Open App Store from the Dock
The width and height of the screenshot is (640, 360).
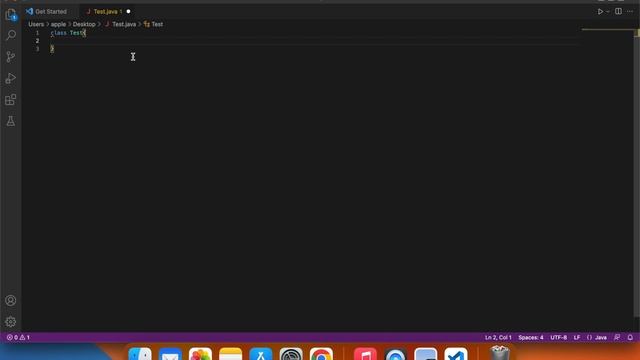point(261,353)
